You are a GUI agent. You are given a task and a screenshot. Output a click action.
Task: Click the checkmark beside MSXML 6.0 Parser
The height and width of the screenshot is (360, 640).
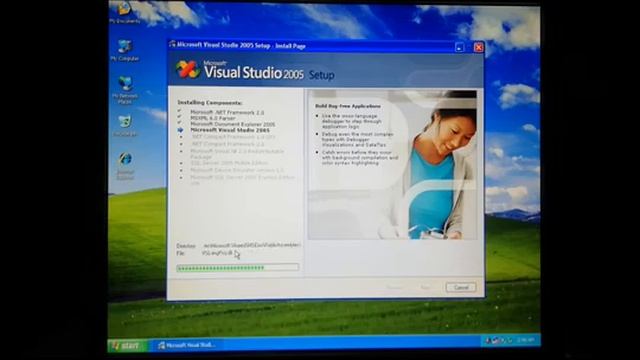[180, 117]
